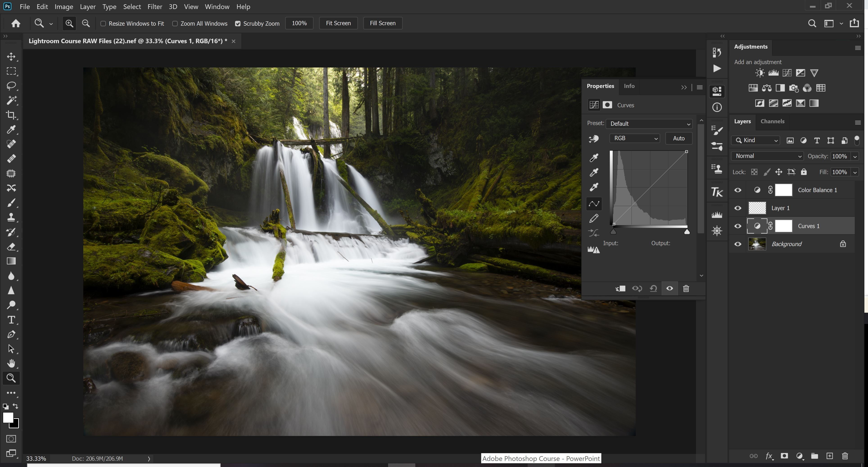Open the RGB channel dropdown
The width and height of the screenshot is (868, 467).
(635, 138)
